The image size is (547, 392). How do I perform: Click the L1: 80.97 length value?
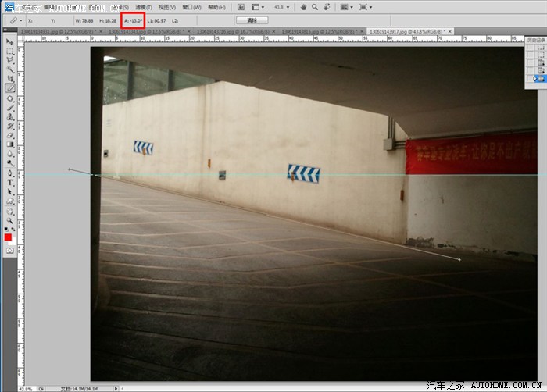[156, 21]
